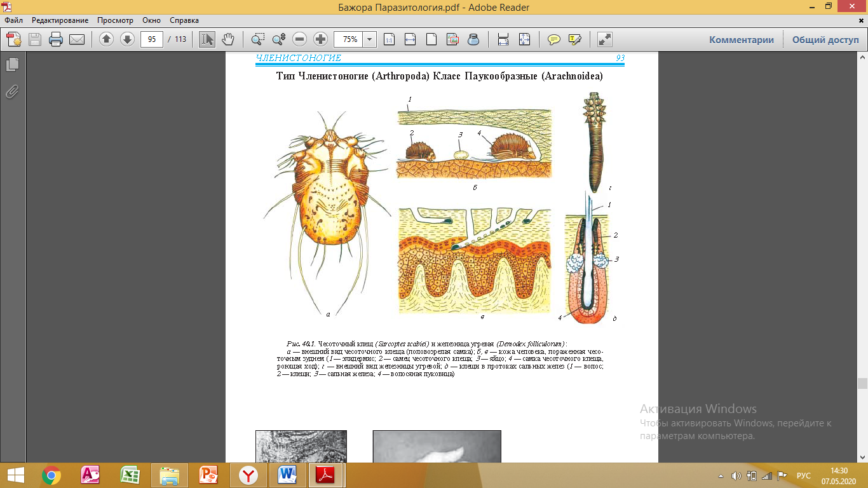Click the zoom out minus button
This screenshot has height=488, width=868.
click(300, 39)
